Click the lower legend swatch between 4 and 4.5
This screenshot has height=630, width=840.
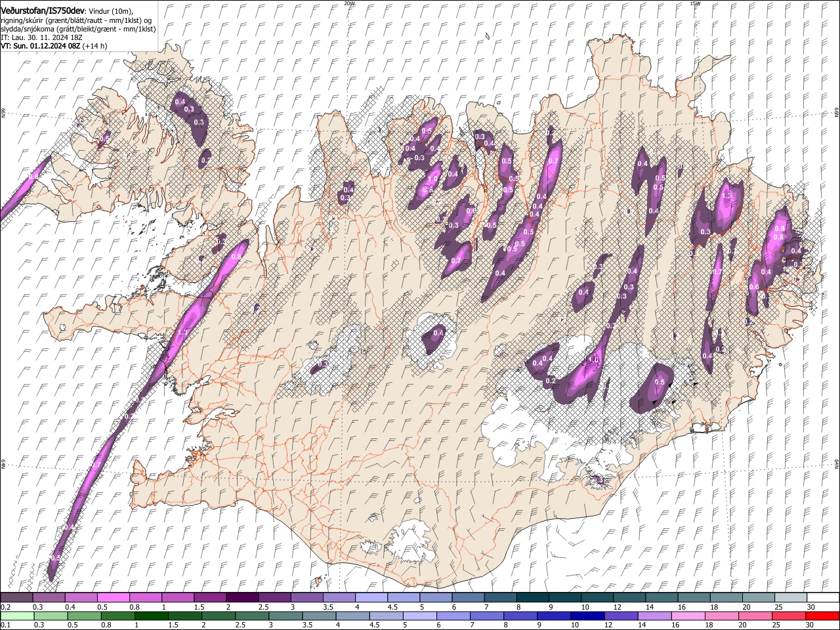[353, 616]
